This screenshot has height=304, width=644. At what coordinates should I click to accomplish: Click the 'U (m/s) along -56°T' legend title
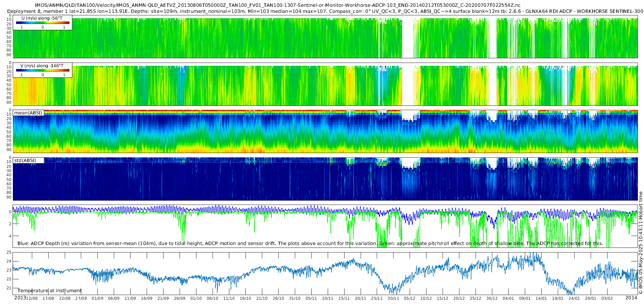pyautogui.click(x=42, y=18)
